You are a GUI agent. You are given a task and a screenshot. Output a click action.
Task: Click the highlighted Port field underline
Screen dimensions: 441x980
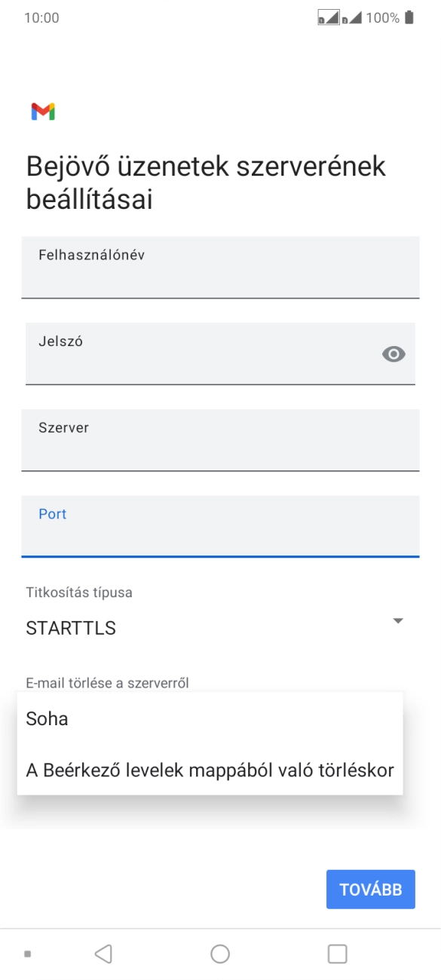pyautogui.click(x=220, y=556)
